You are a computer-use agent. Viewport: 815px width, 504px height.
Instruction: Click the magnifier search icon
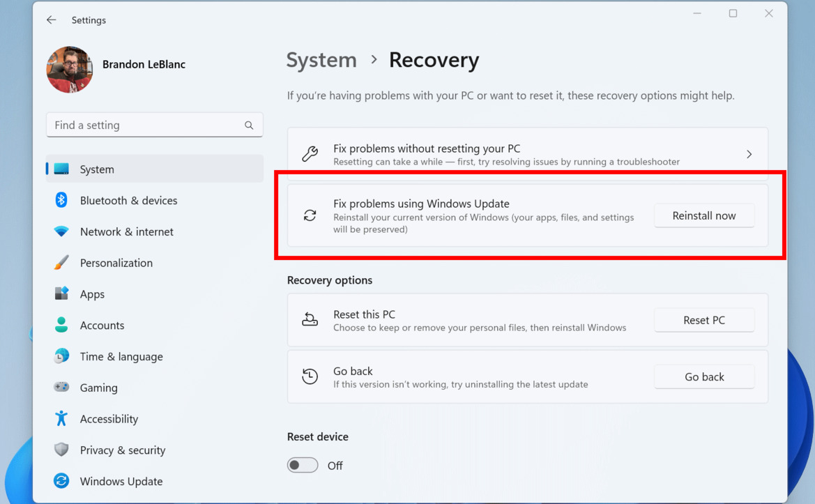249,125
